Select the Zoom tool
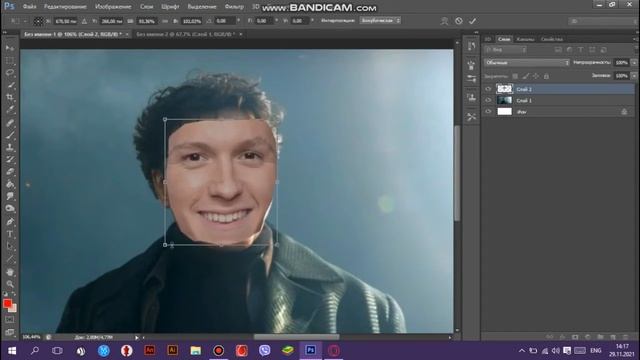This screenshot has height=360, width=640. 10,284
